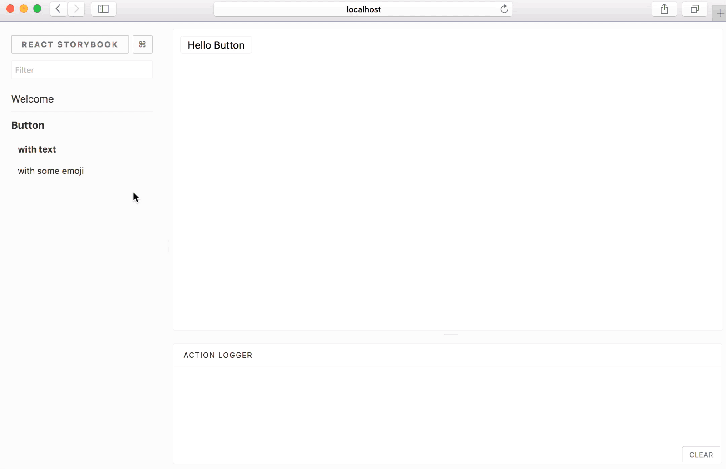Image resolution: width=727 pixels, height=470 pixels.
Task: Click the Safari forward arrow button
Action: [x=76, y=9]
